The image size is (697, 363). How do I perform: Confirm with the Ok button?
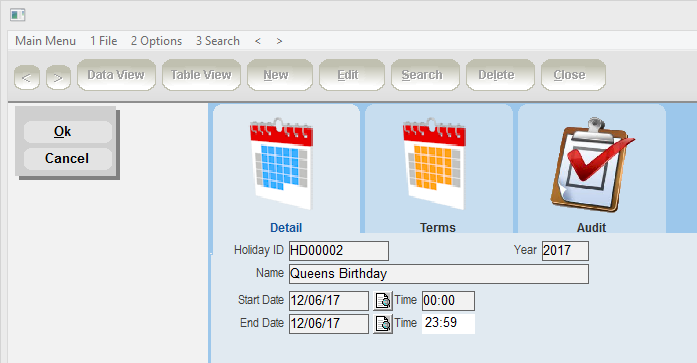point(68,132)
